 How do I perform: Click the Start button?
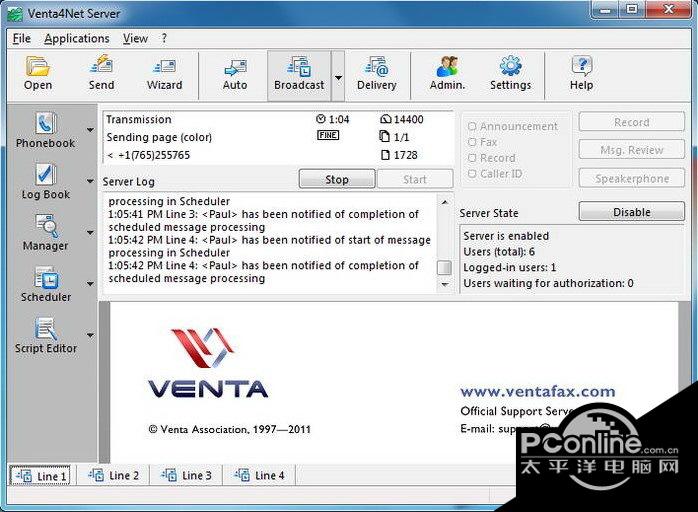click(x=415, y=179)
